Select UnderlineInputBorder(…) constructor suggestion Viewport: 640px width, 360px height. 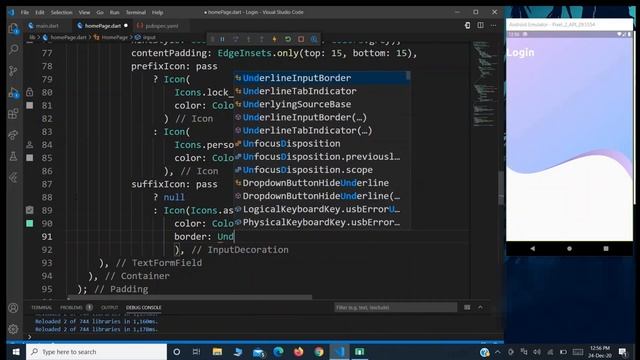[x=322, y=117]
